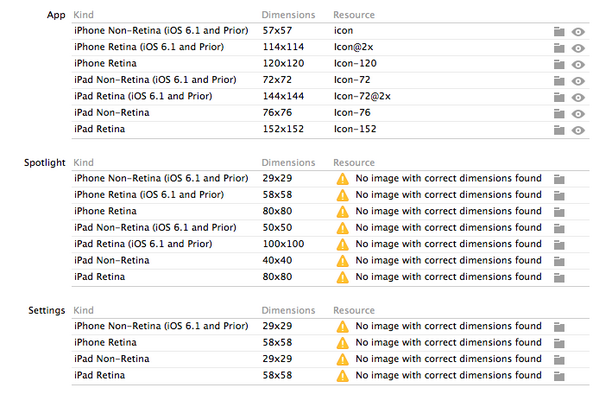Click the eye icon beside Icon-152

pos(578,131)
